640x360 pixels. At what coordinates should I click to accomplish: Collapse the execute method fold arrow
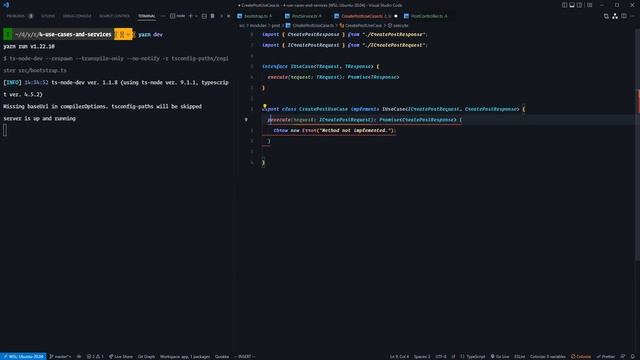click(246, 120)
